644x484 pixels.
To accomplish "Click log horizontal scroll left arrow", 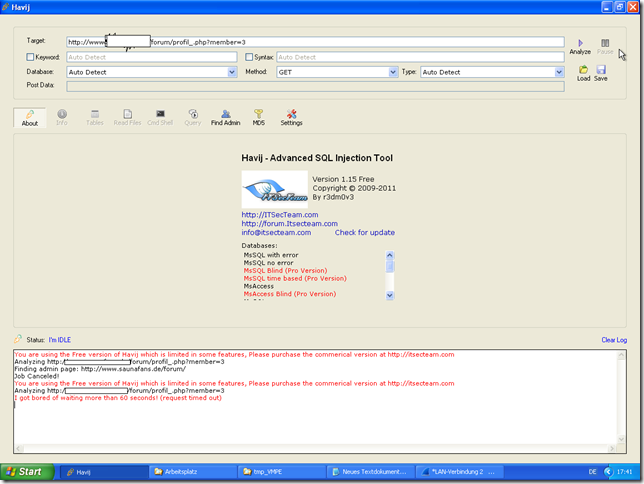I will pos(18,449).
